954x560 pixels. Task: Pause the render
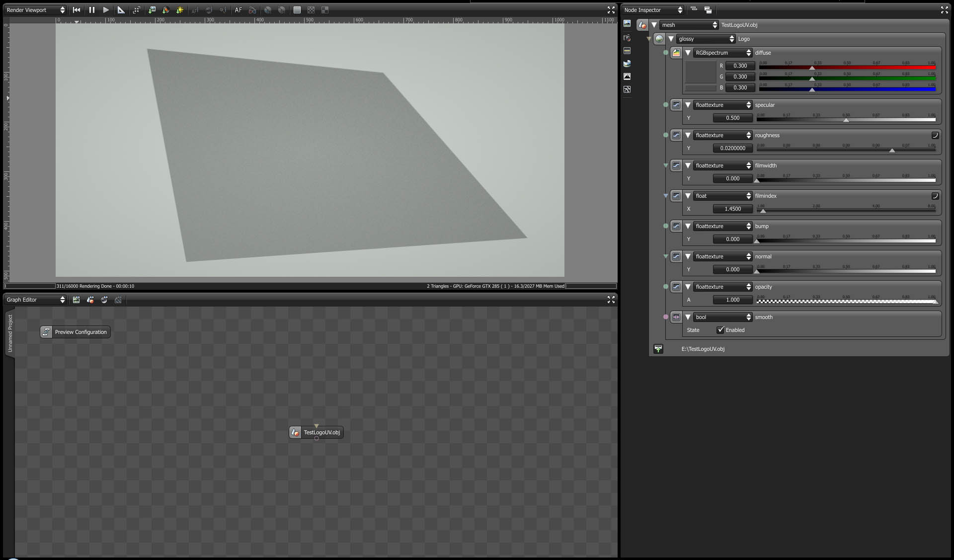tap(91, 10)
